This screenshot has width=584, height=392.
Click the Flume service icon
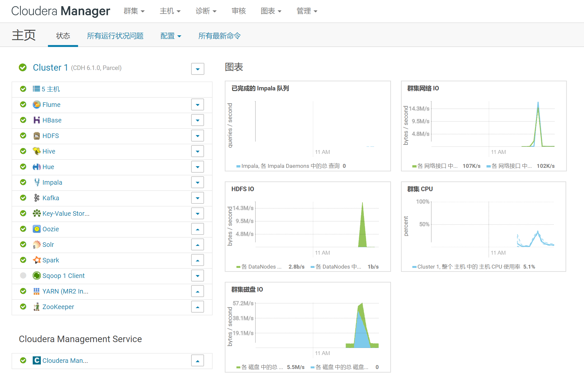tap(37, 105)
